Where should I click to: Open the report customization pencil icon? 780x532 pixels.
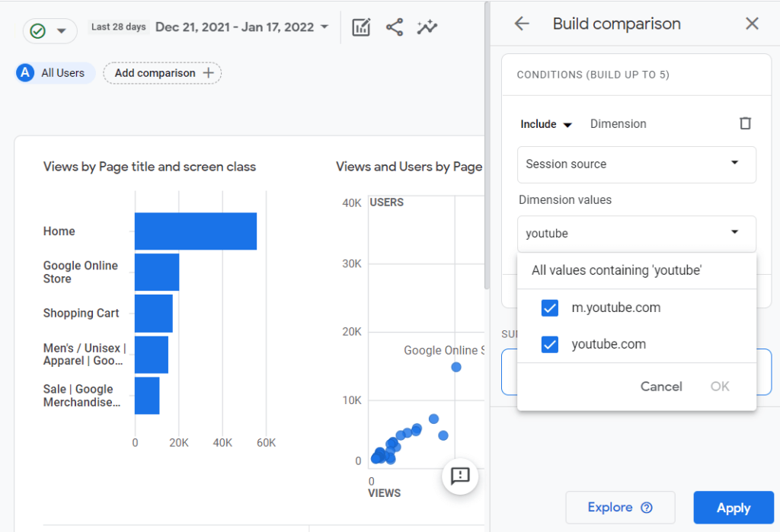pos(360,27)
